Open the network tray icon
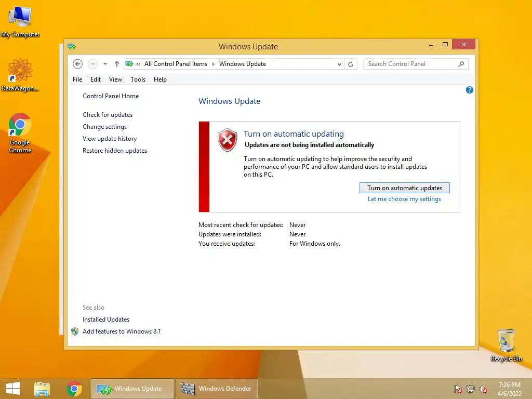Viewport: 532px width, 399px height. [471, 389]
